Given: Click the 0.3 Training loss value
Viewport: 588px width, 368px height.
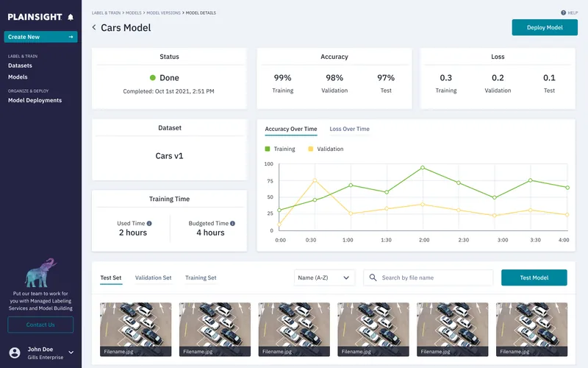Looking at the screenshot, I should [446, 78].
